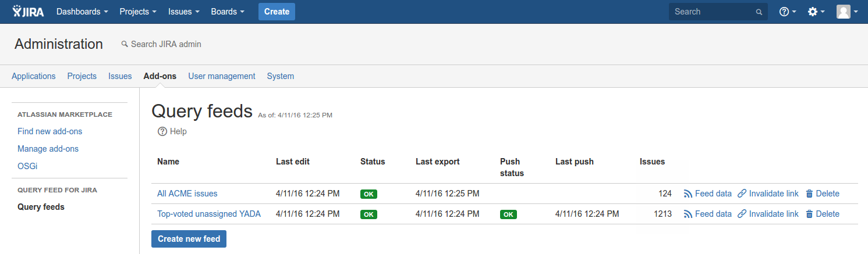Click the Help question mark icon under Query feeds
The image size is (868, 254).
(x=162, y=131)
